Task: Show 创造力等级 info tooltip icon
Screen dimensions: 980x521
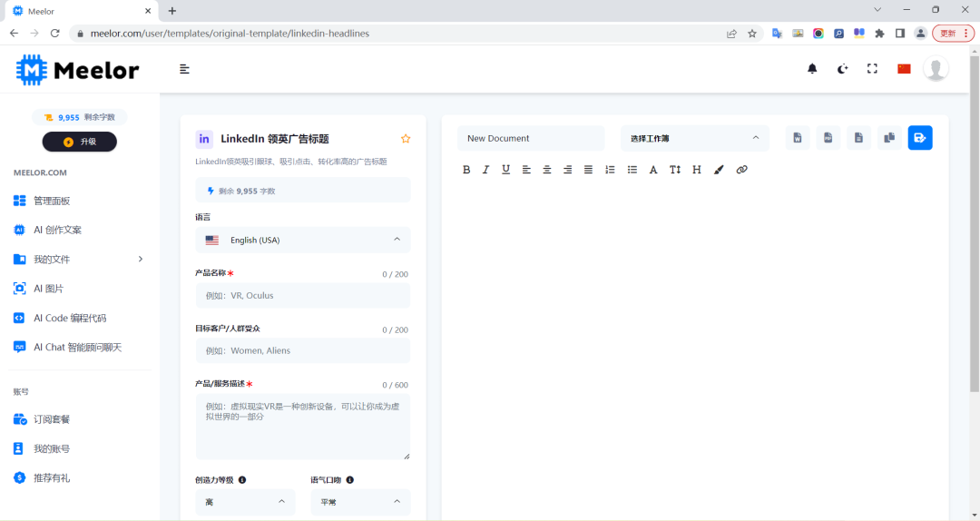Action: [x=242, y=480]
